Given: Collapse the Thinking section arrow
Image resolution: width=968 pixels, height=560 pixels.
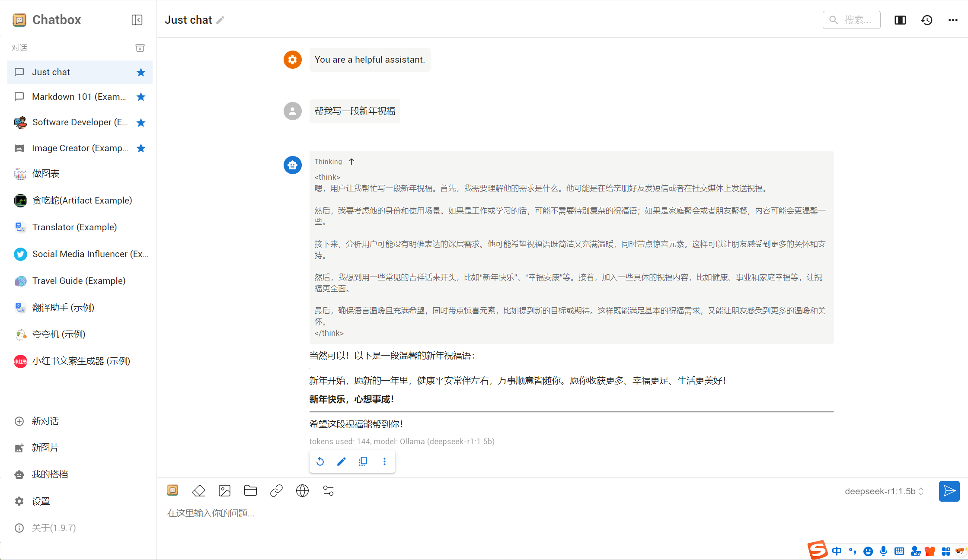Looking at the screenshot, I should (351, 162).
